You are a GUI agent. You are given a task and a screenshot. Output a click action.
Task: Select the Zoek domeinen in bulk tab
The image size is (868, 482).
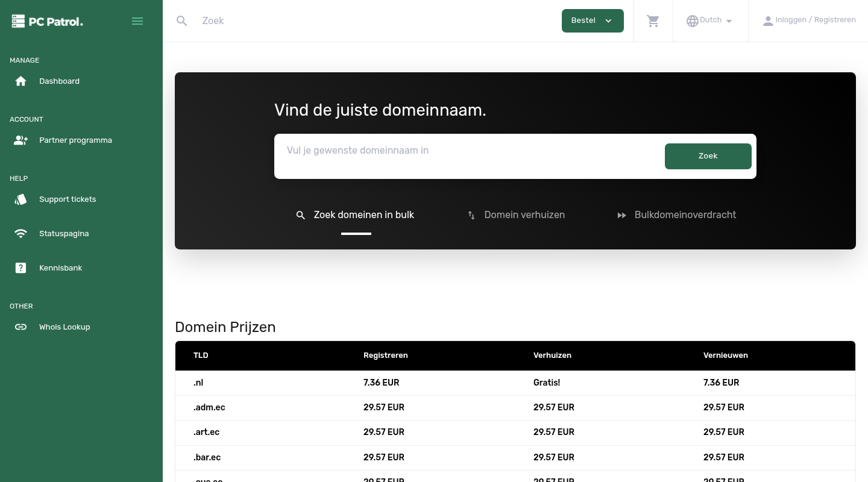[355, 215]
